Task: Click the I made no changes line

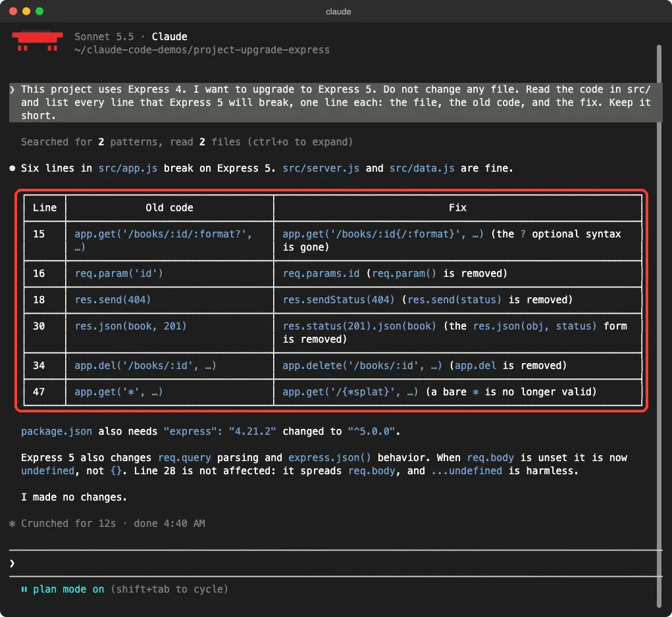Action: tap(74, 497)
